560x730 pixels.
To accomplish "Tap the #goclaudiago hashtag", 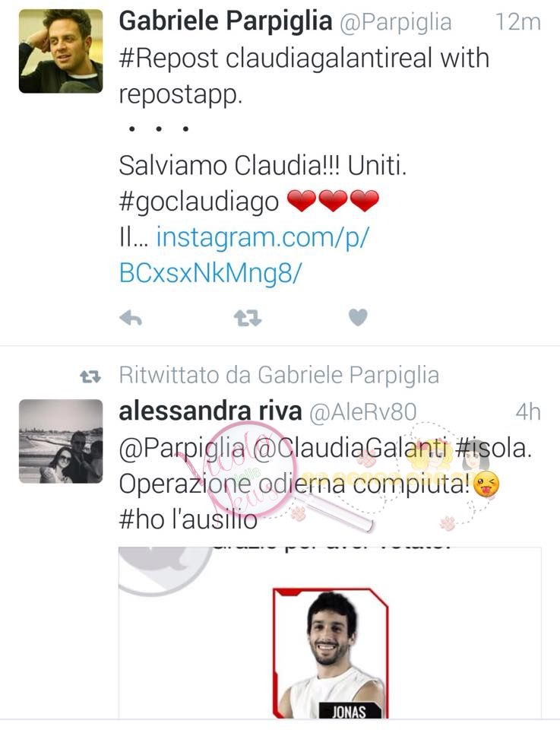I will click(x=198, y=202).
